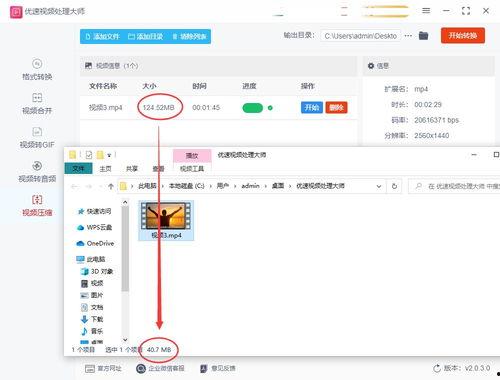
Task: Open 企业微信客服 in the footer
Action: 160,368
